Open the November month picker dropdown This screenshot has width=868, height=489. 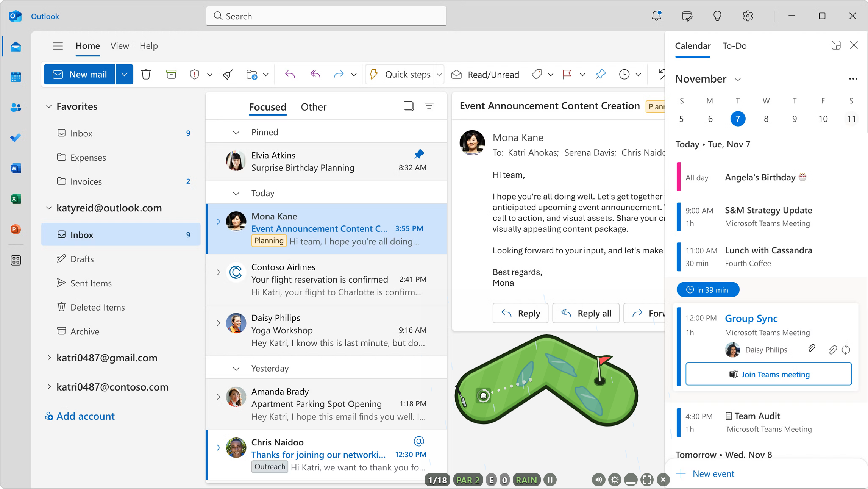(x=737, y=79)
